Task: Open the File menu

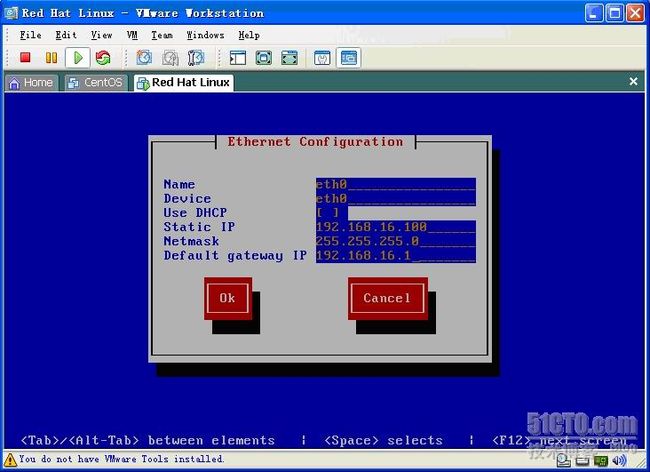Action: (x=31, y=35)
